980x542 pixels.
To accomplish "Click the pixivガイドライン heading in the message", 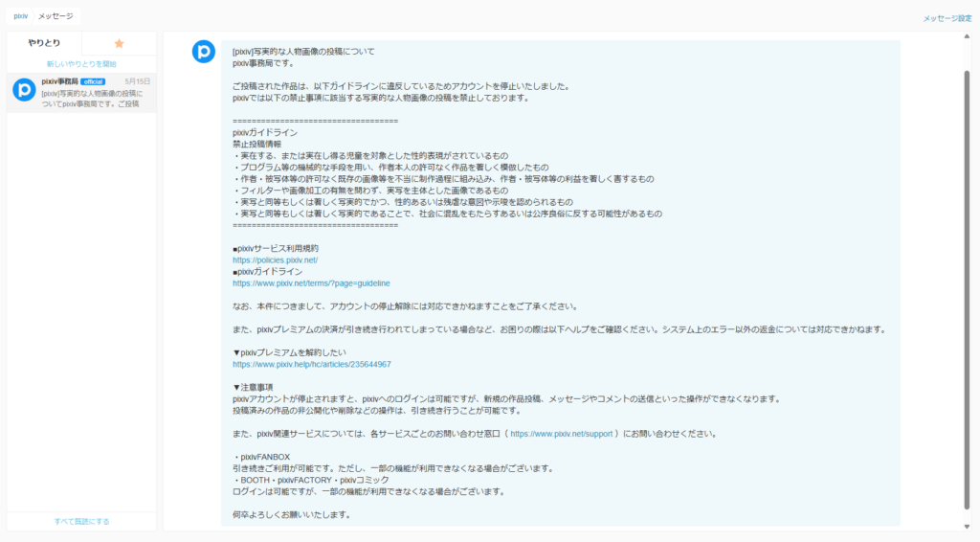I will click(265, 132).
